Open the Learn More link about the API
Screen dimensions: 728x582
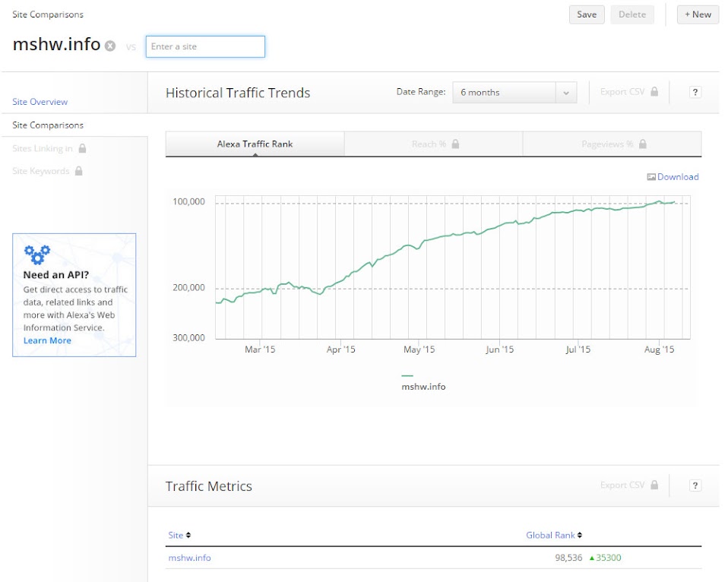(x=47, y=340)
